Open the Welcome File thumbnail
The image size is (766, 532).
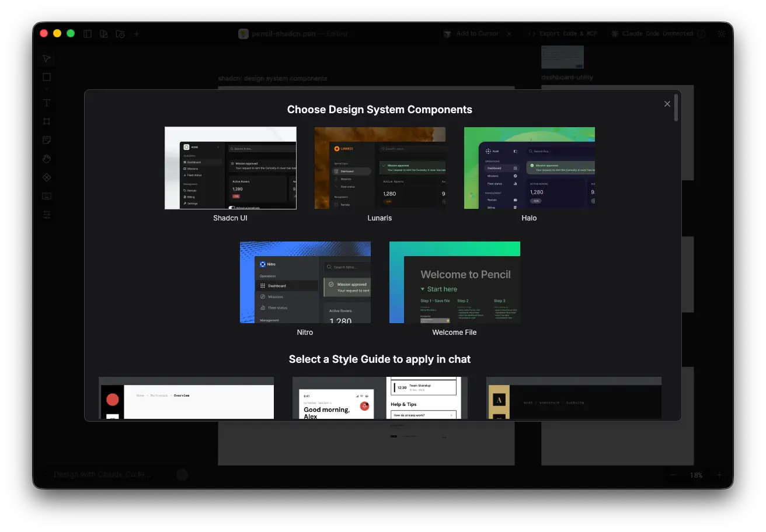coord(455,282)
